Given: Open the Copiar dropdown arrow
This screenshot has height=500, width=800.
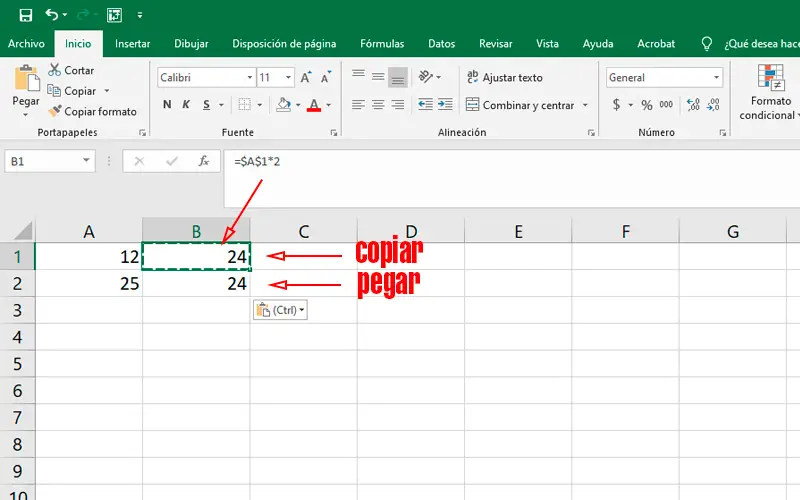Looking at the screenshot, I should click(107, 91).
